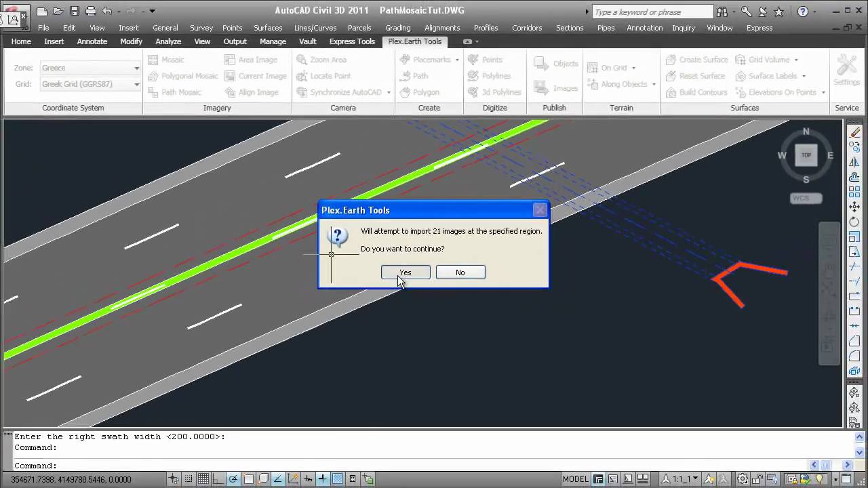Open the Surfaces menu

(268, 28)
